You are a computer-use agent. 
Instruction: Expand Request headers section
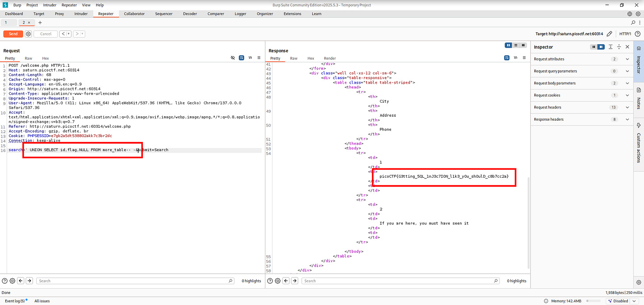point(627,107)
